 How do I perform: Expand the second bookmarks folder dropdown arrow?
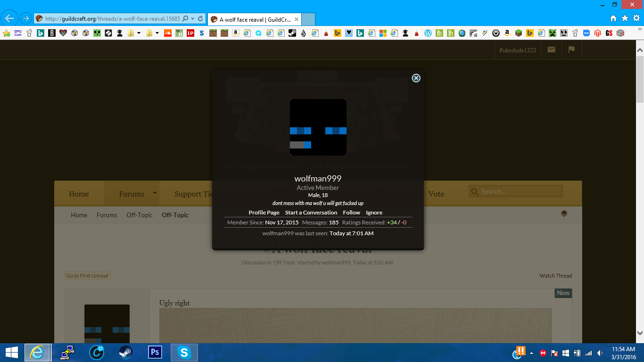(x=157, y=33)
